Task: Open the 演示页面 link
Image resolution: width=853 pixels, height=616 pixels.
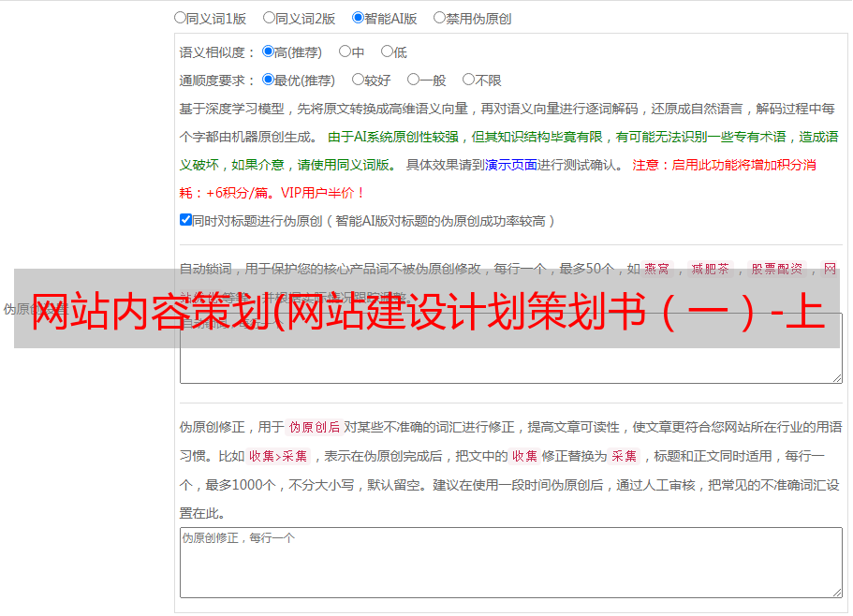Action: 511,165
